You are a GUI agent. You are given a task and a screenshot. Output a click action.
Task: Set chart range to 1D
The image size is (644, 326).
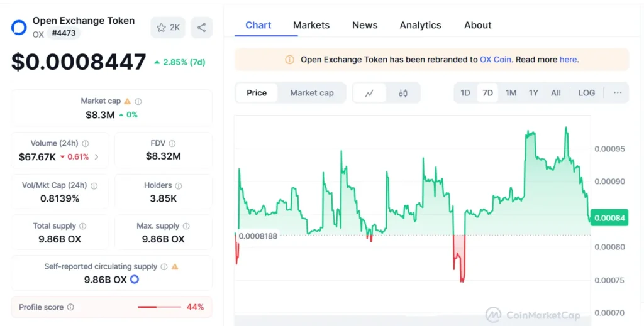tap(465, 93)
